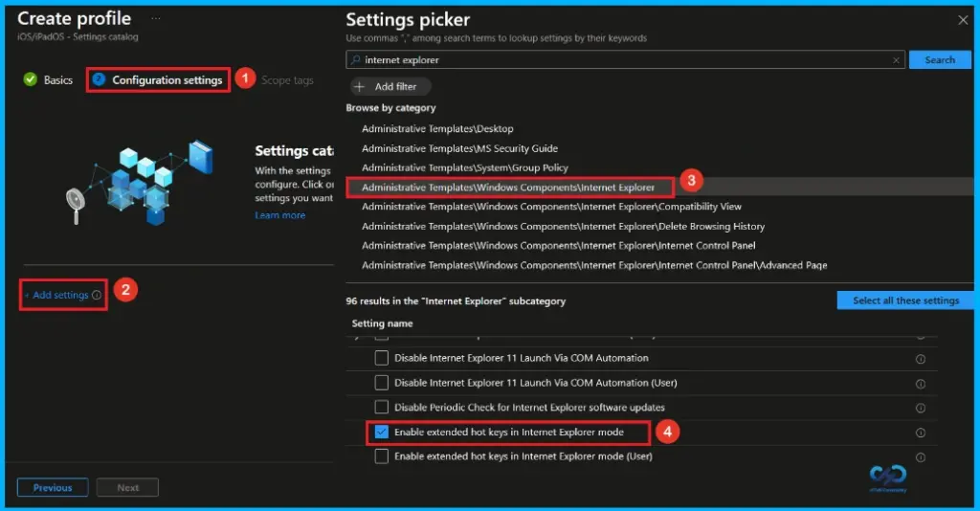Screen dimensions: 980x511
Task: Open the Scope tags step tab
Action: click(x=287, y=80)
